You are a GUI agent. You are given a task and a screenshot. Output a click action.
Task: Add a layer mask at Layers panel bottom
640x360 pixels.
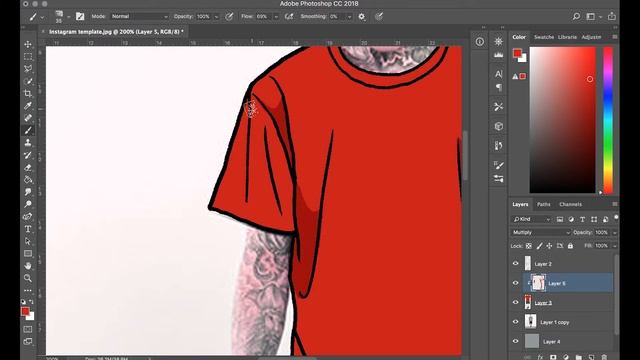pos(553,357)
